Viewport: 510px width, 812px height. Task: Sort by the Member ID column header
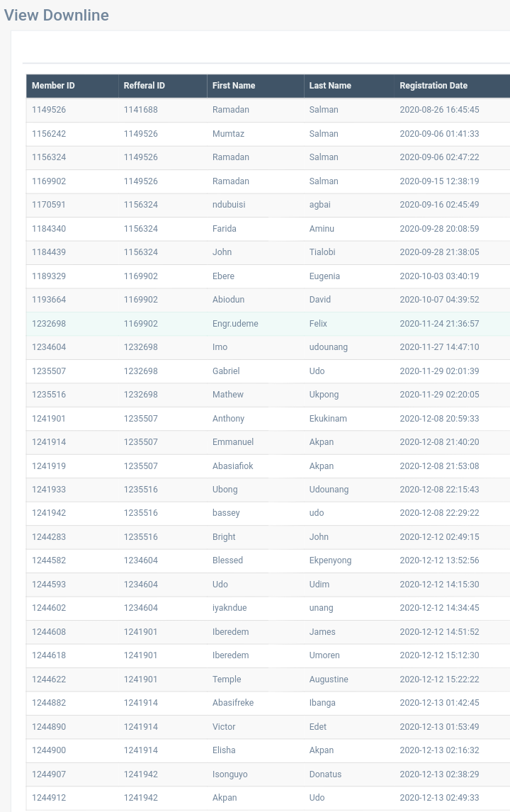(53, 86)
